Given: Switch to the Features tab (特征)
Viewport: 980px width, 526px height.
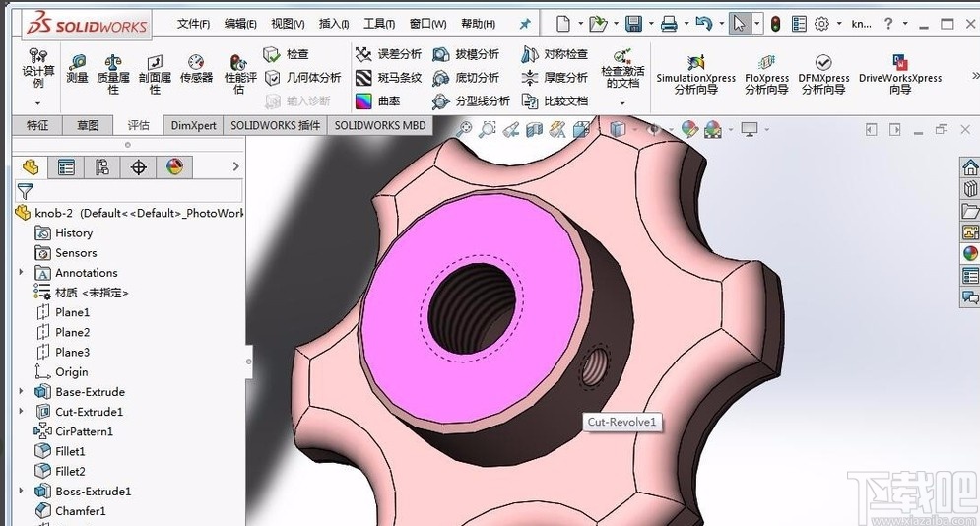Looking at the screenshot, I should pos(37,125).
